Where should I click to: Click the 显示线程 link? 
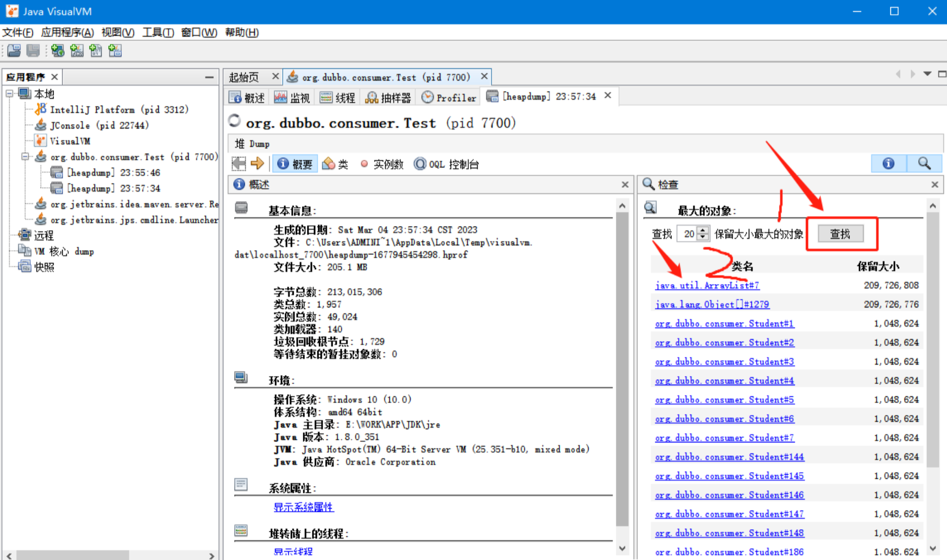point(293,552)
